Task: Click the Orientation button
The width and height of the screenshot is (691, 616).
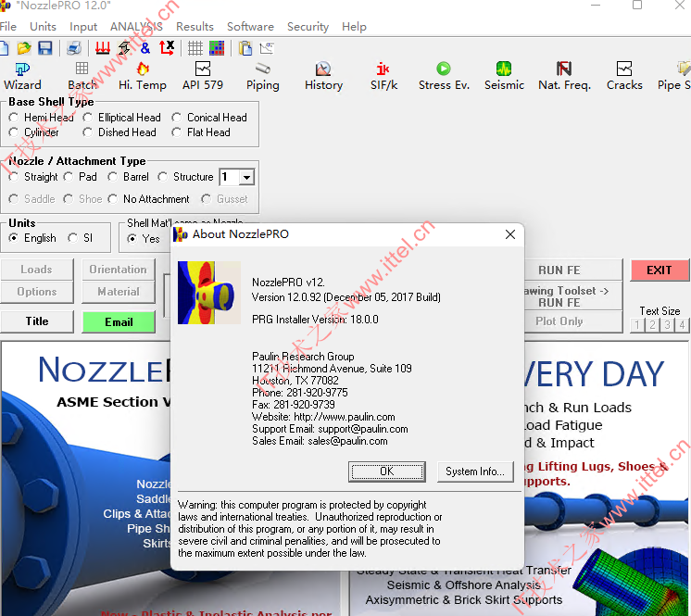Action: coord(119,270)
